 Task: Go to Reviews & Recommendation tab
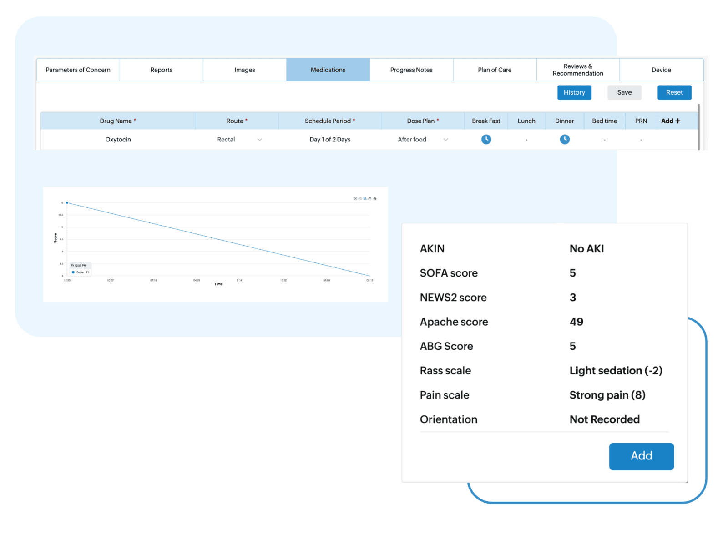[577, 70]
